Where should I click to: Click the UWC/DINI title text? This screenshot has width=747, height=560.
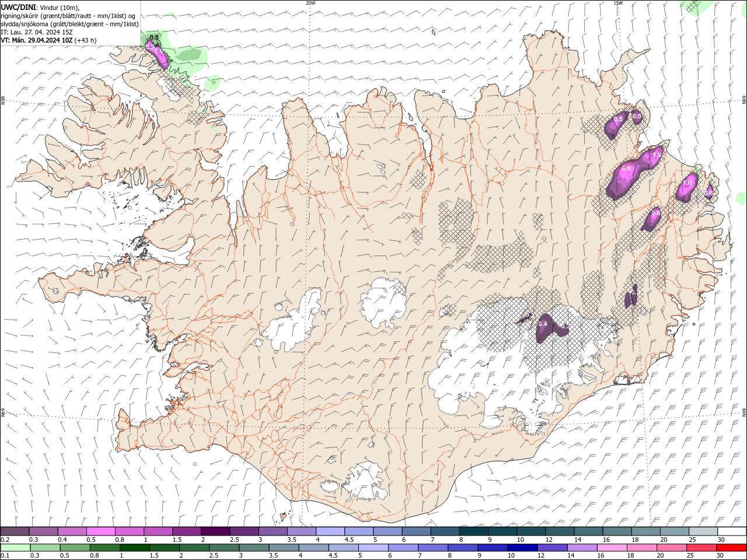19,7
